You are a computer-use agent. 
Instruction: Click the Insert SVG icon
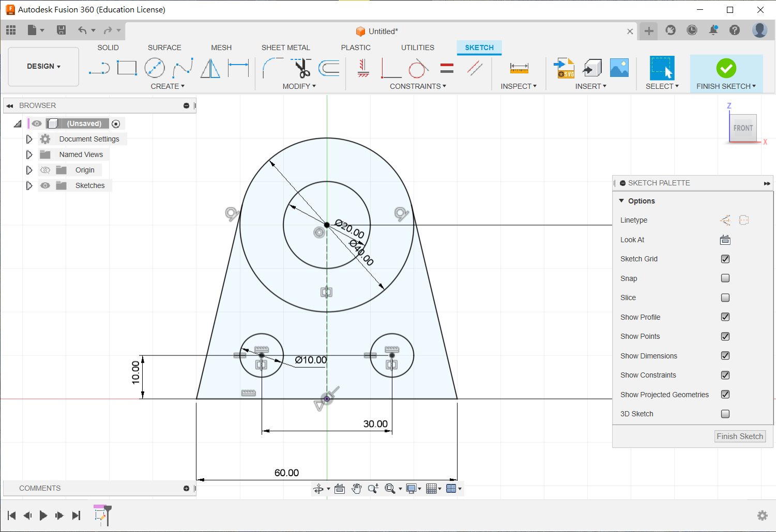click(564, 68)
